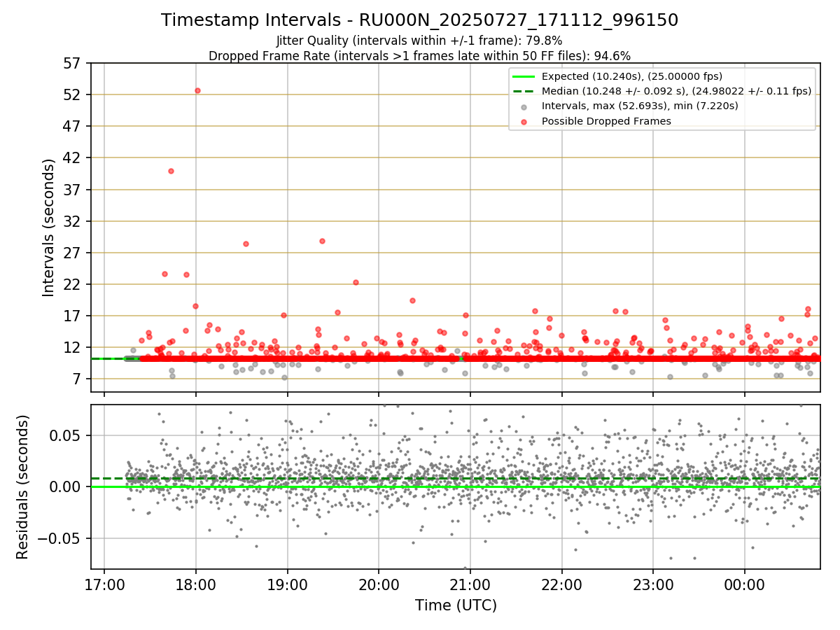Click the x-axis tick label '22:00'

[561, 583]
